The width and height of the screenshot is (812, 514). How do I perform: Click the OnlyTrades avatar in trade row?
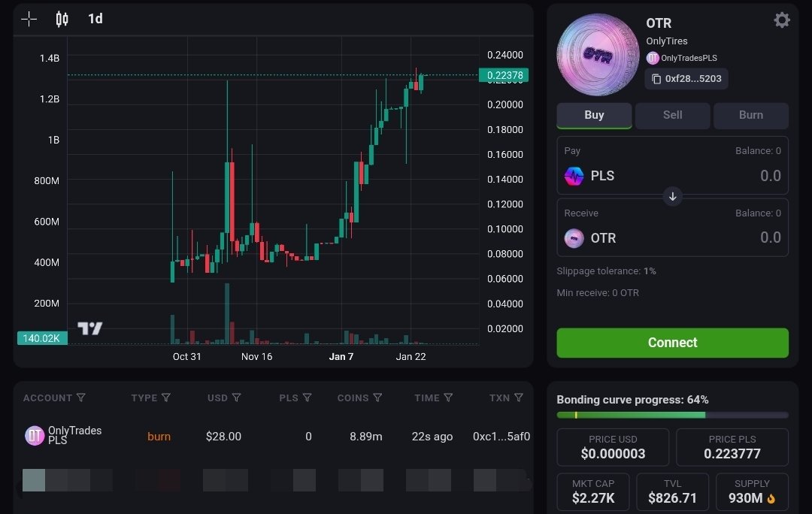(35, 436)
